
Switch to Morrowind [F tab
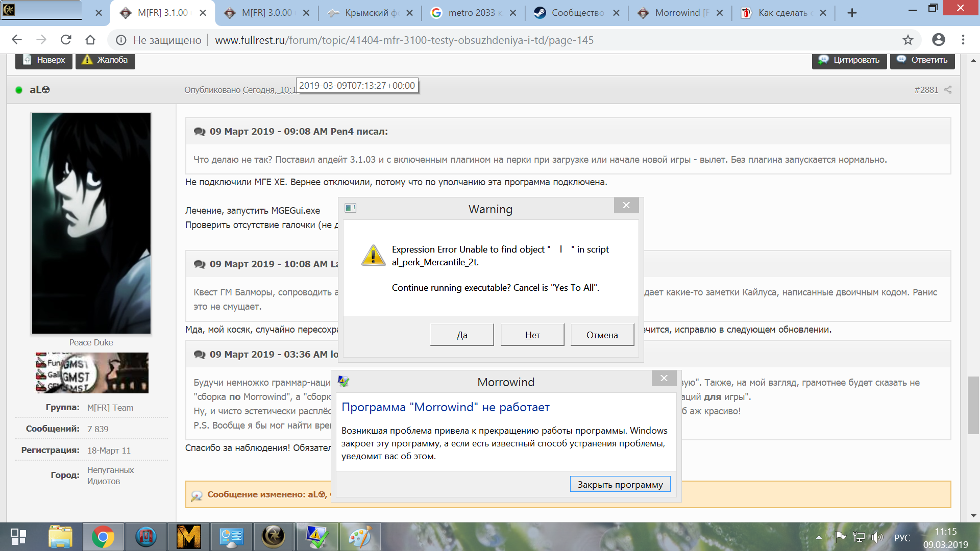click(x=681, y=13)
